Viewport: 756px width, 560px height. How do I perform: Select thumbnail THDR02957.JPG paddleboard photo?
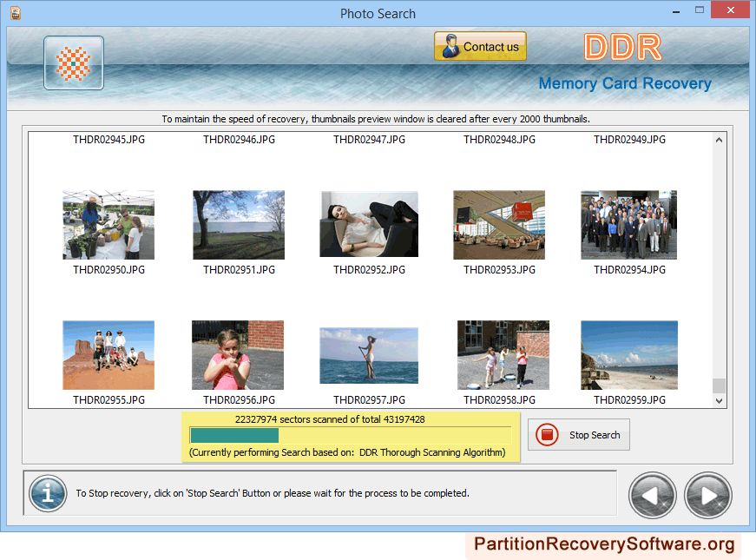369,355
